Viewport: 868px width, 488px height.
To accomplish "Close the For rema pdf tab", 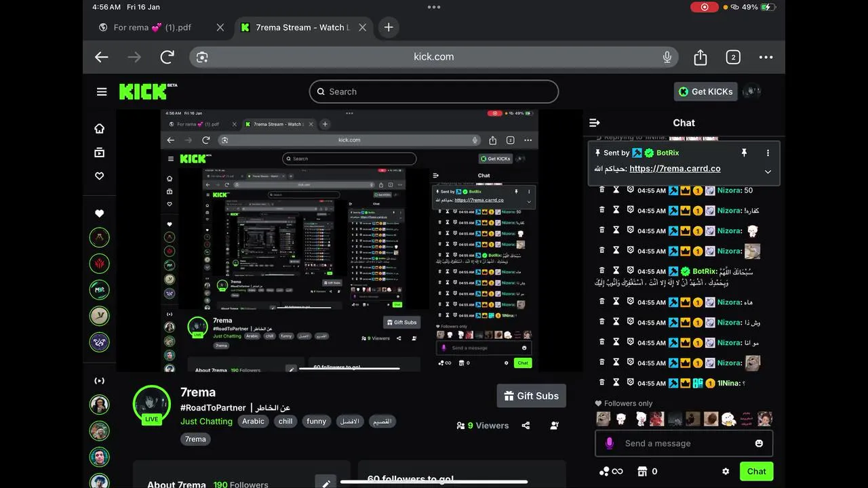I will [x=220, y=27].
